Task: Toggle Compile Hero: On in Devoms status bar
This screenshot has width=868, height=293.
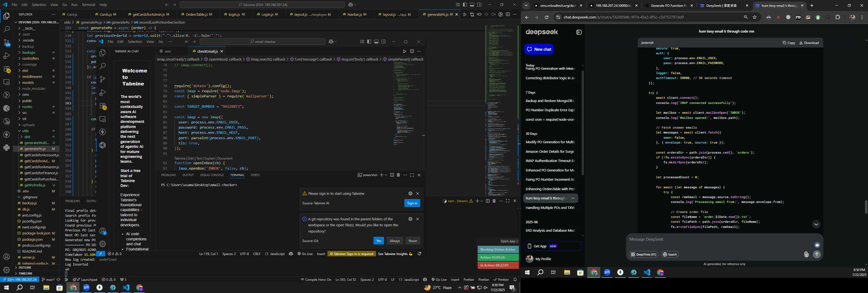Action: click(316, 279)
